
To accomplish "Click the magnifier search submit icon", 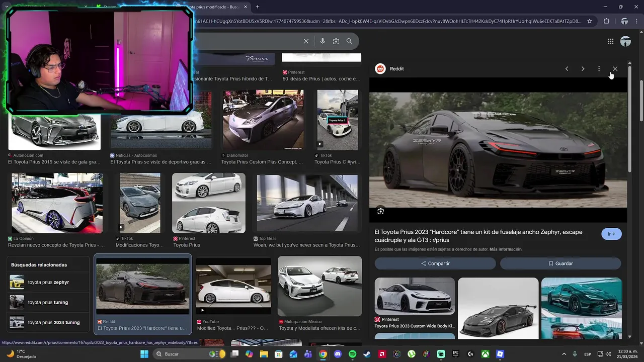I will click(x=349, y=41).
